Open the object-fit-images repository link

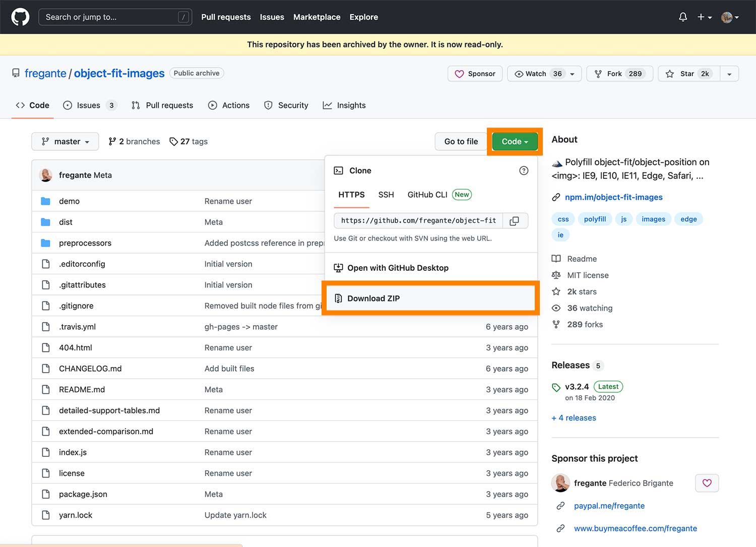[119, 73]
